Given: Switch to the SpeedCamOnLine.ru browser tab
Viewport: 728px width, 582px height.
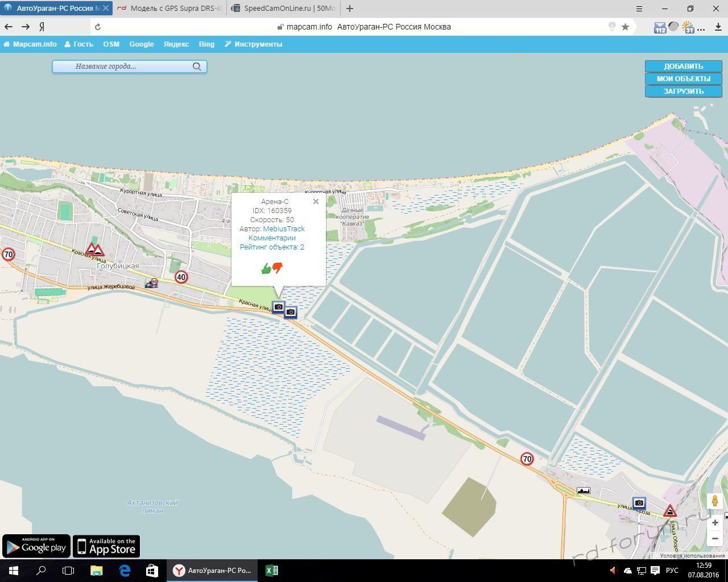Looking at the screenshot, I should tap(284, 9).
